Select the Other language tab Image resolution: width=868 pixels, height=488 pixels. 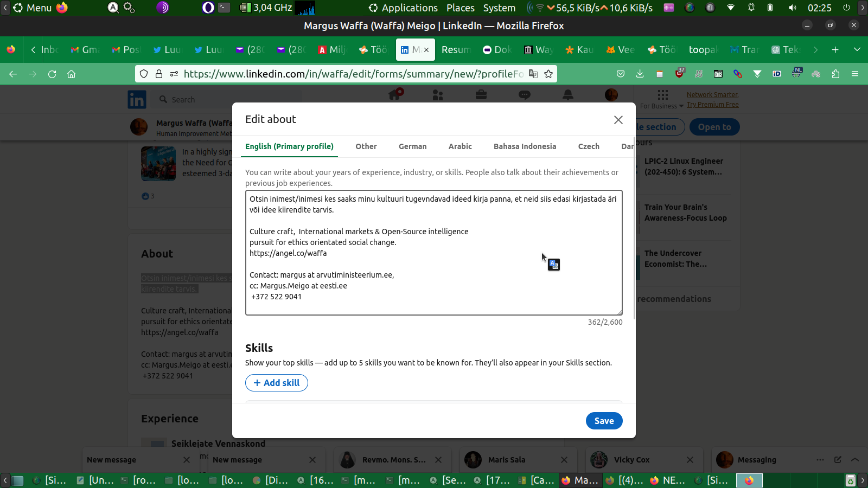[366, 146]
